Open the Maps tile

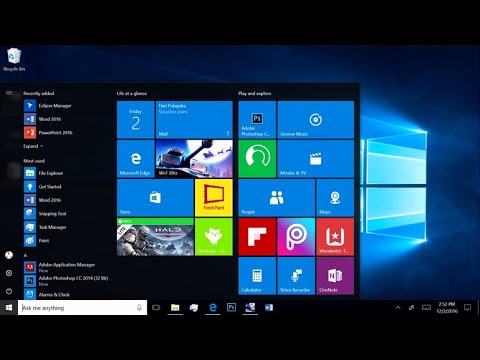tap(335, 198)
